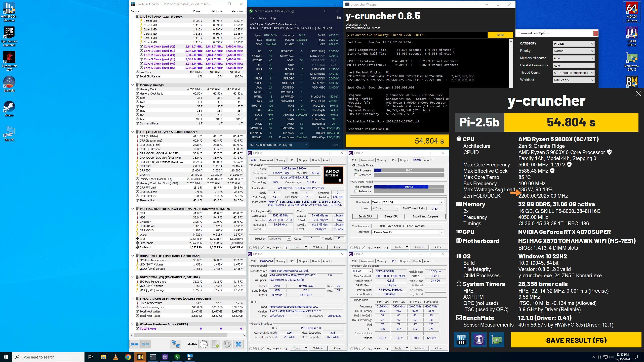
Task: Click the yellow RUN button
Action: pyautogui.click(x=500, y=35)
